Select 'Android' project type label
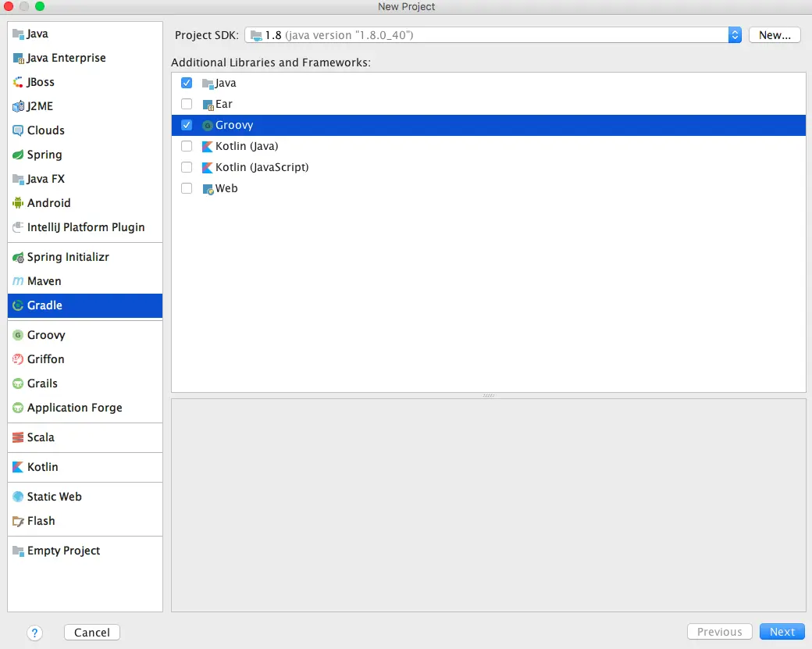Screen dimensions: 812x649 [x=48, y=203]
